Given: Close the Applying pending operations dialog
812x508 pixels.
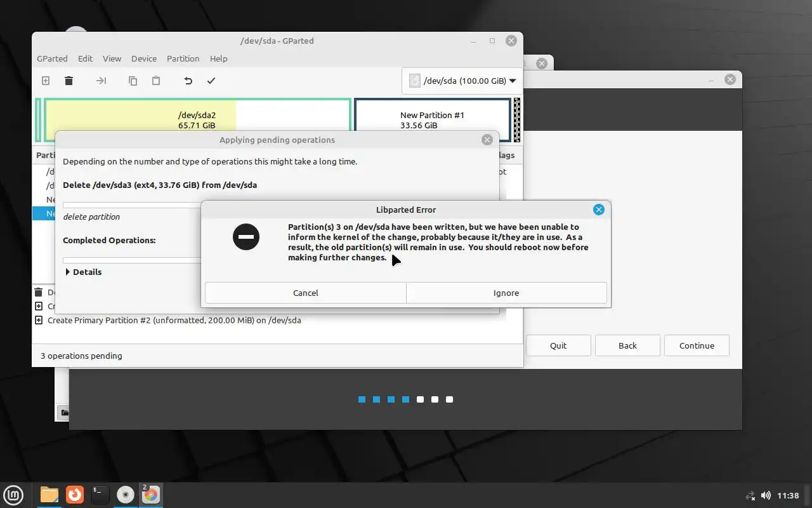Looking at the screenshot, I should (487, 140).
